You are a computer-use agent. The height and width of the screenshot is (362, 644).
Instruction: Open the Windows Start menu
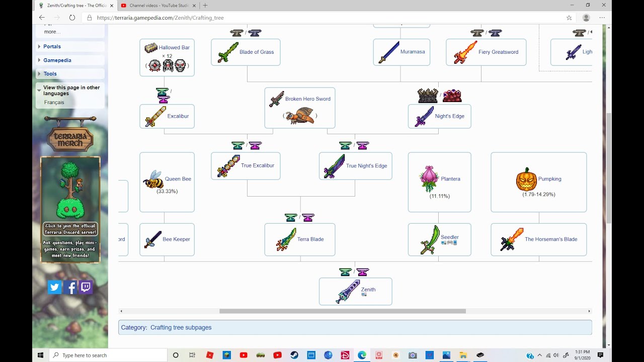[x=40, y=355]
